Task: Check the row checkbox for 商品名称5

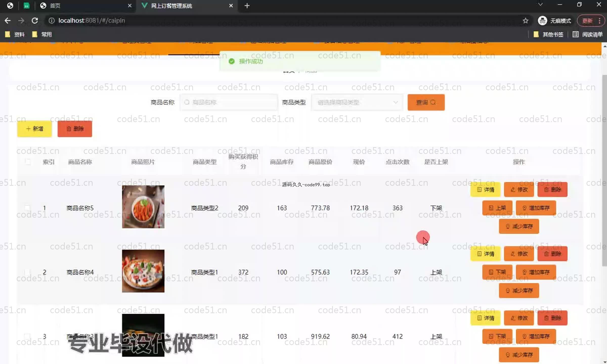Action: tap(27, 208)
